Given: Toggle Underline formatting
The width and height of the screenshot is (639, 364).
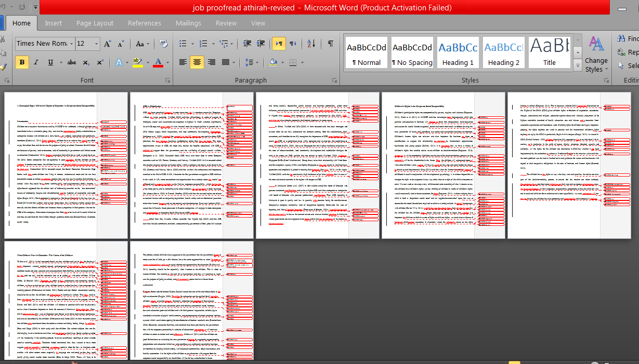Looking at the screenshot, I should [50, 62].
